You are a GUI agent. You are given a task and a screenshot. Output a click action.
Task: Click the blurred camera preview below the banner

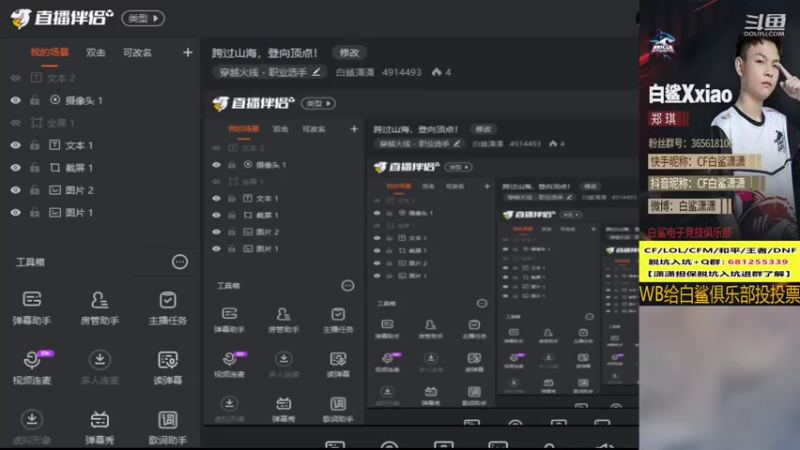pos(719,378)
